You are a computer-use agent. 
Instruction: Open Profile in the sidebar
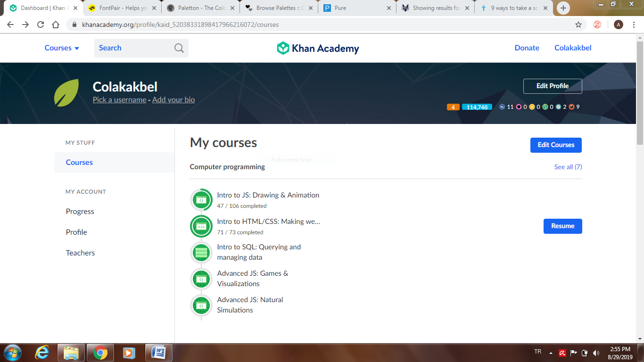(x=76, y=232)
